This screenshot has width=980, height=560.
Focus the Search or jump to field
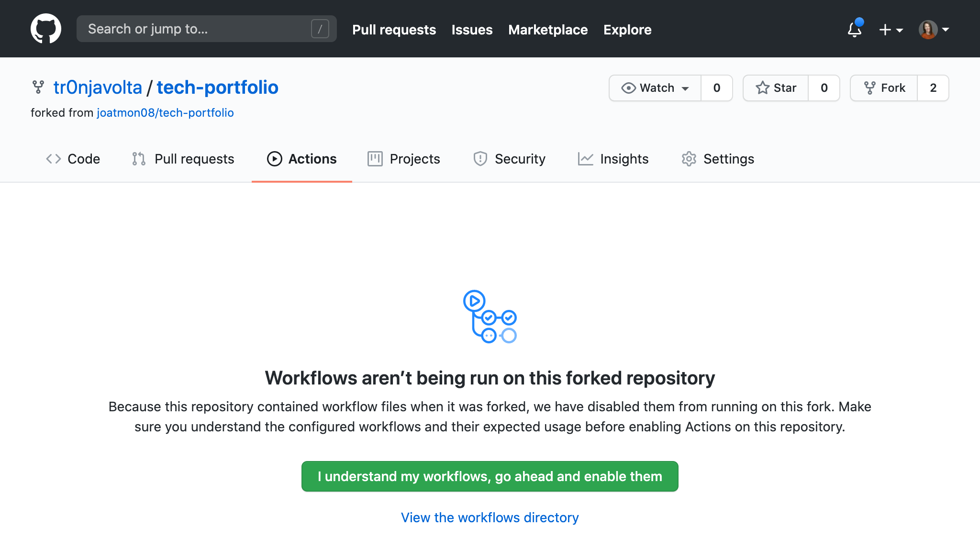pos(196,29)
